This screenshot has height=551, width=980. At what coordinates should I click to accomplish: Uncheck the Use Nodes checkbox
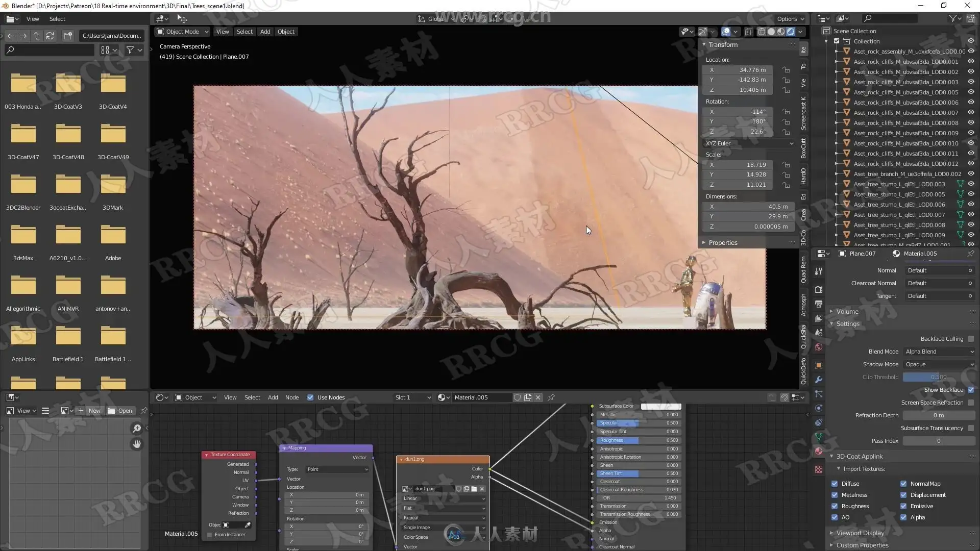(x=310, y=397)
